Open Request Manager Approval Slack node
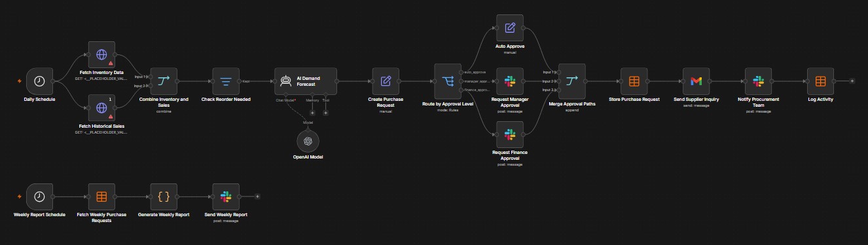The height and width of the screenshot is (245, 868). (510, 81)
